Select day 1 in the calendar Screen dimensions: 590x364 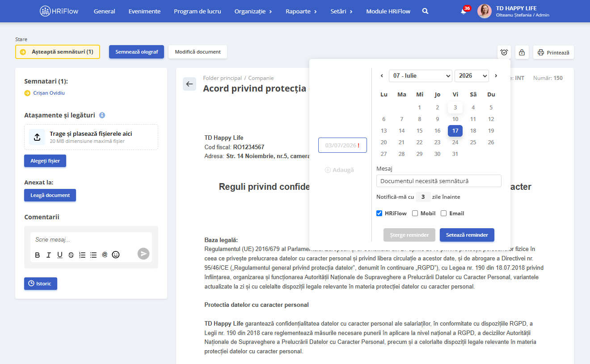click(419, 107)
